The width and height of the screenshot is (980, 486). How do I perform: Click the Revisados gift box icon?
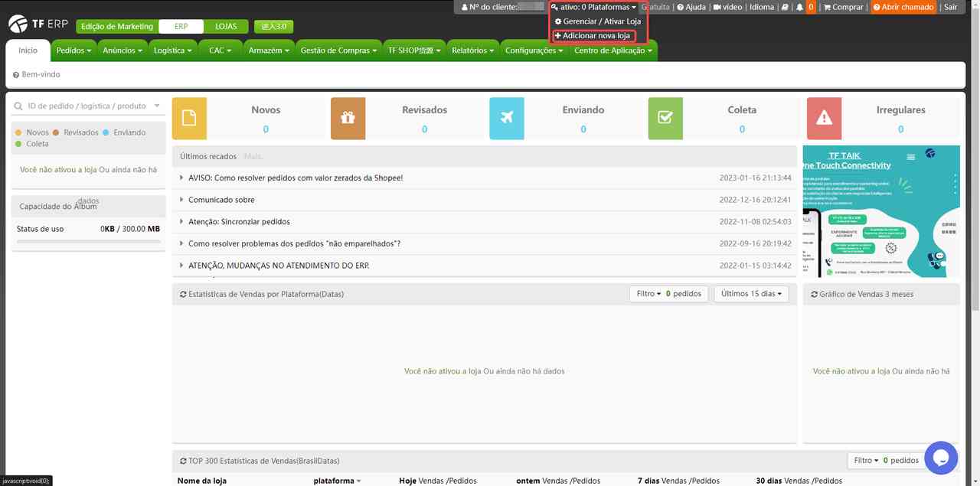(348, 119)
